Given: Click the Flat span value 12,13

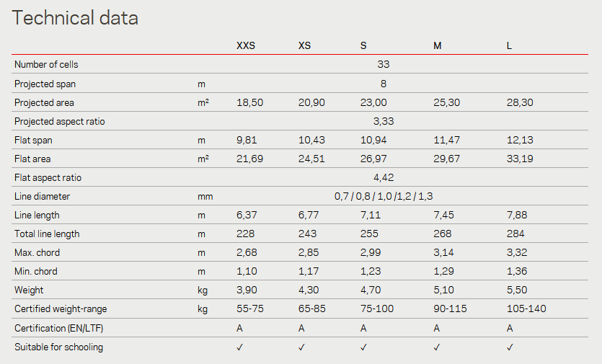Looking at the screenshot, I should pyautogui.click(x=520, y=140).
